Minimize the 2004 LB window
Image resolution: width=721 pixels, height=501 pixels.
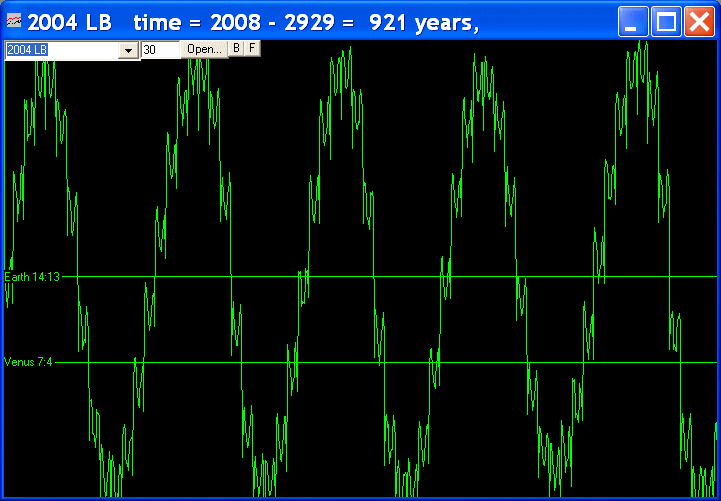pyautogui.click(x=632, y=22)
